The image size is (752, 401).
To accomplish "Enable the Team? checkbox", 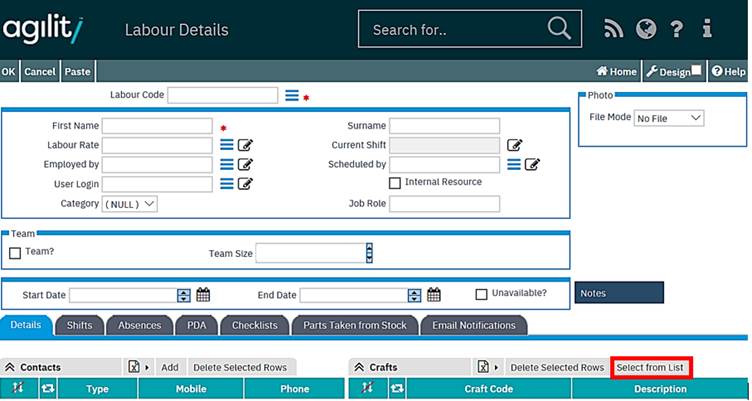I will (x=15, y=254).
